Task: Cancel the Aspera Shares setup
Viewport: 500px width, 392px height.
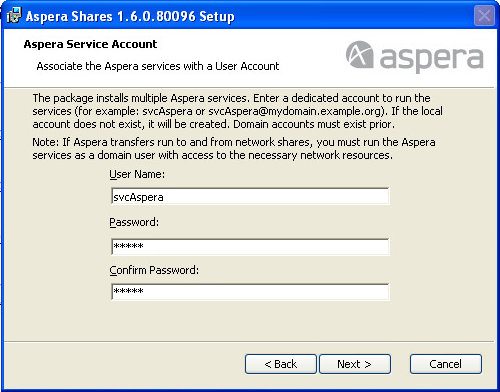Action: click(446, 364)
